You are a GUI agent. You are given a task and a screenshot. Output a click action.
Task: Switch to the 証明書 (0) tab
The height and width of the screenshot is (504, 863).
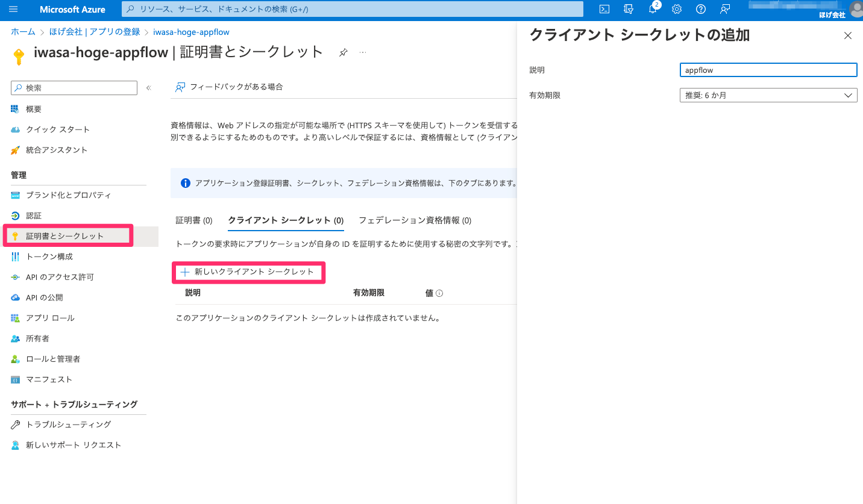pos(194,220)
